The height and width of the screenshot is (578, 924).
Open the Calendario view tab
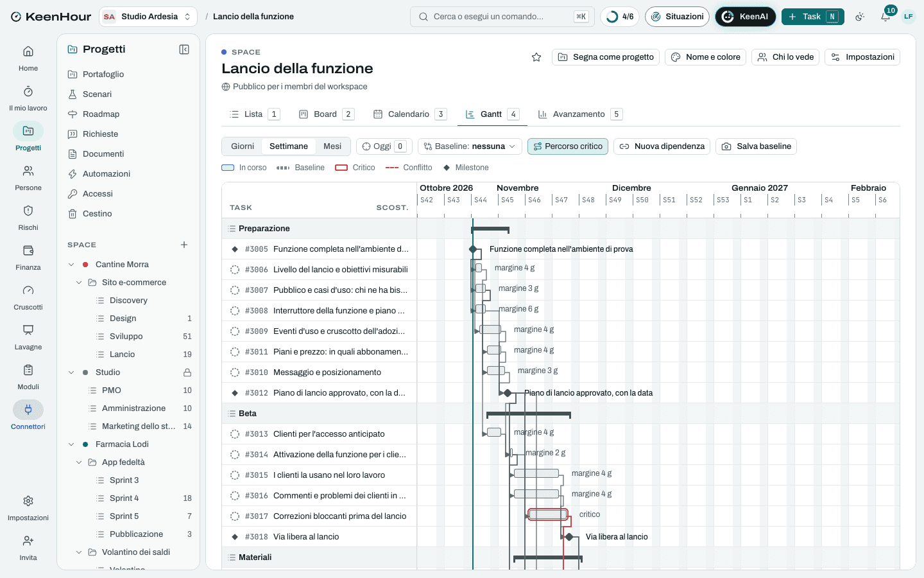click(x=410, y=114)
